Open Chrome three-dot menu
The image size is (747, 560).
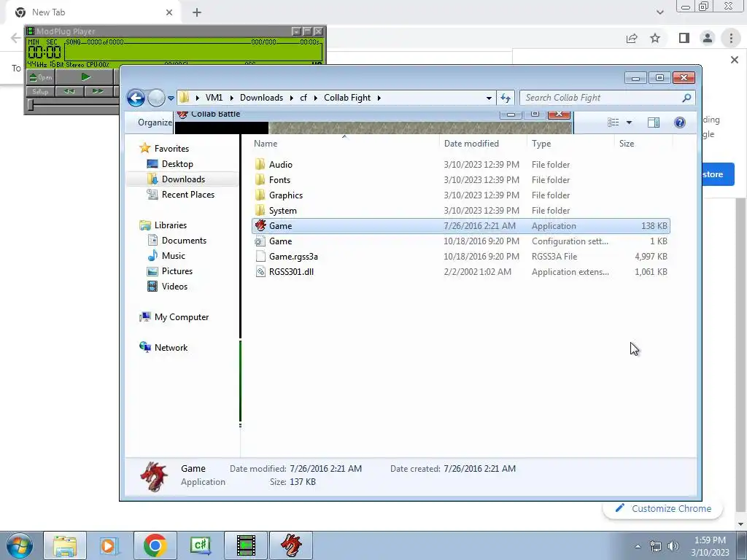point(731,38)
